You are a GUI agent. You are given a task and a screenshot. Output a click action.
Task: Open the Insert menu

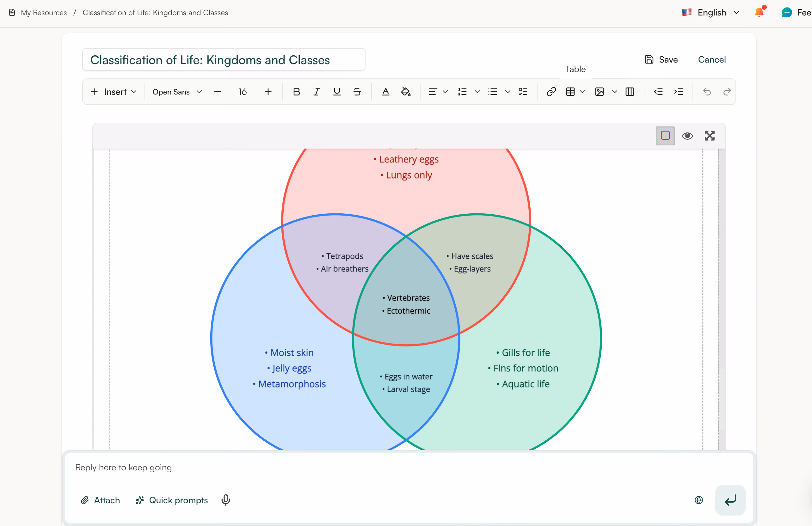point(114,92)
